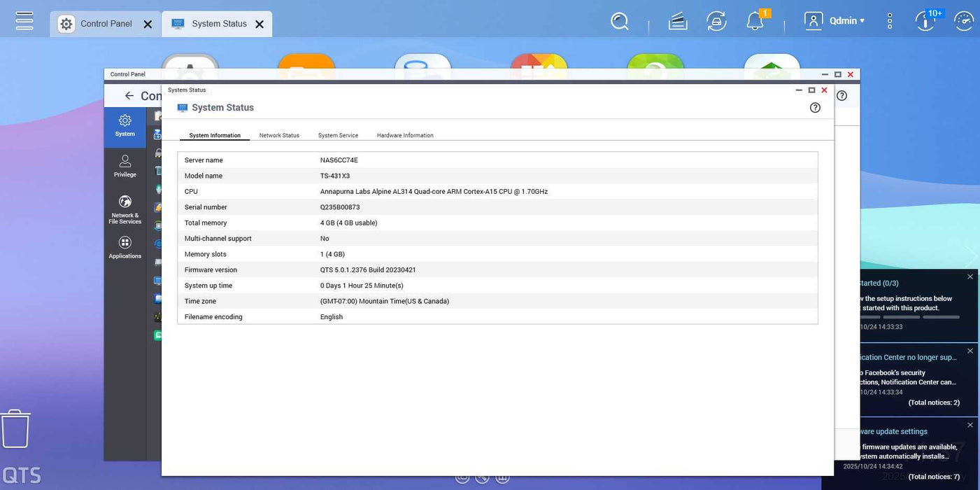Expand the Qdmin user dropdown
This screenshot has height=490, width=980.
pyautogui.click(x=836, y=21)
